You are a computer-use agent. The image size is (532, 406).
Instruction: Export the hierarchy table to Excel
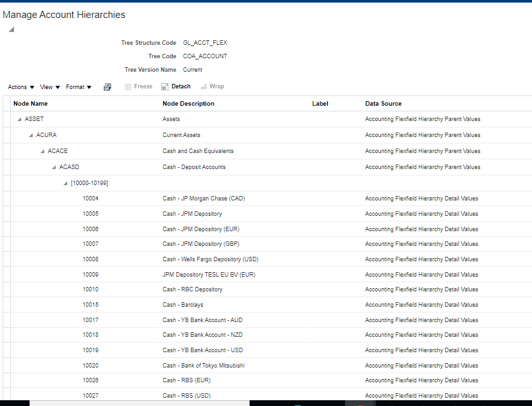point(107,86)
